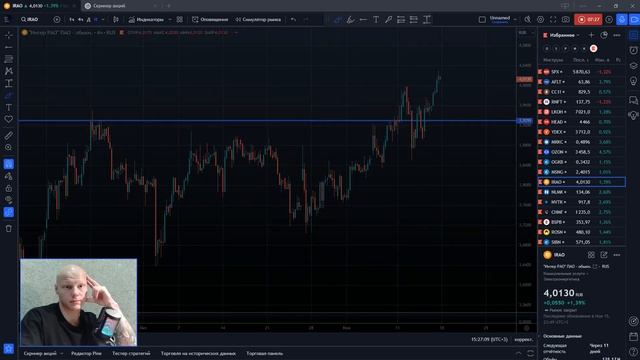This screenshot has width=640, height=360.
Task: Expand the indicators favorites dropdown arrow
Action: tap(170, 20)
